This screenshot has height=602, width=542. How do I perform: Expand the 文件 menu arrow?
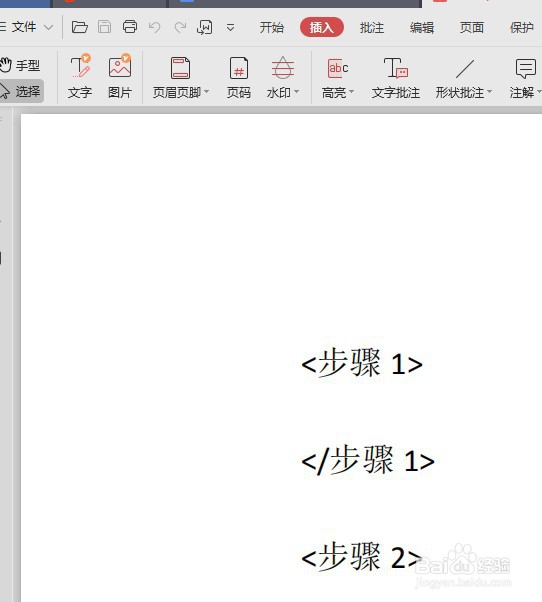pyautogui.click(x=48, y=28)
